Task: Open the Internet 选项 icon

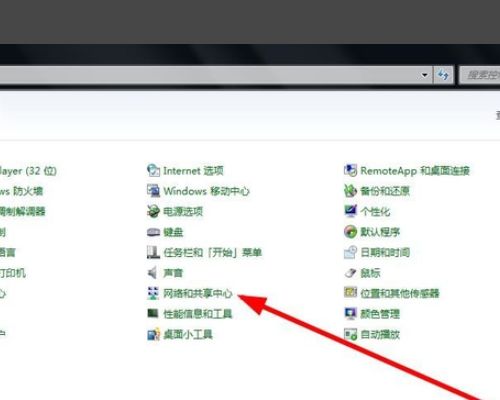Action: tap(153, 171)
